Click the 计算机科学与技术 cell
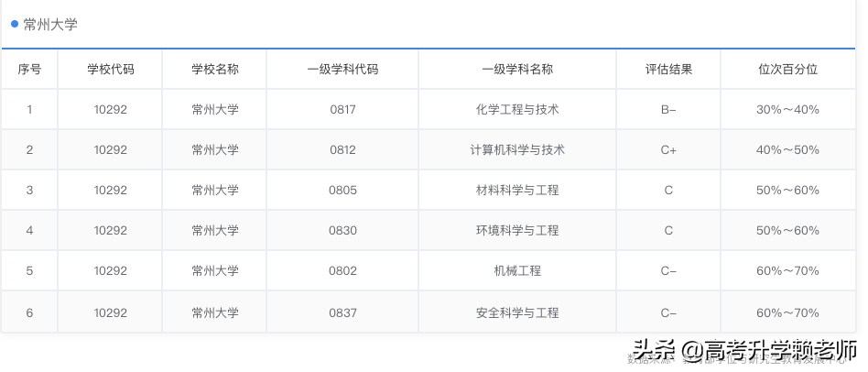This screenshot has width=868, height=372. coord(517,149)
